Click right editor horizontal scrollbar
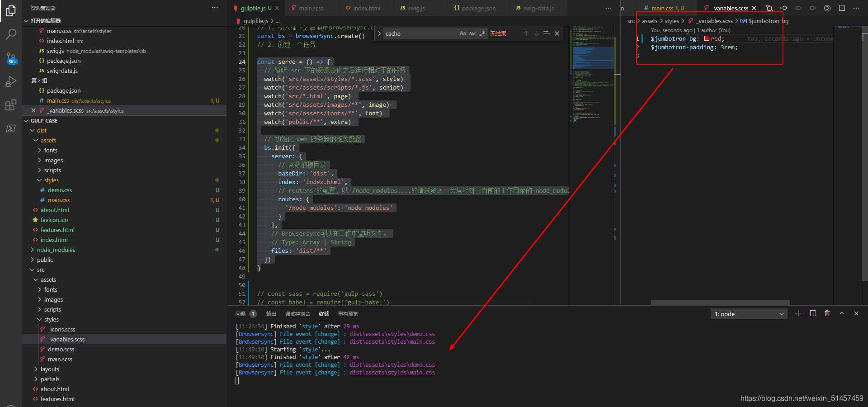868x407 pixels. (720, 303)
